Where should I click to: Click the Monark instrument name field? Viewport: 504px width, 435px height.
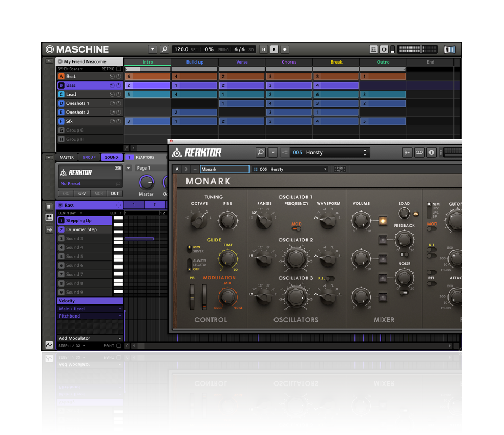point(224,169)
